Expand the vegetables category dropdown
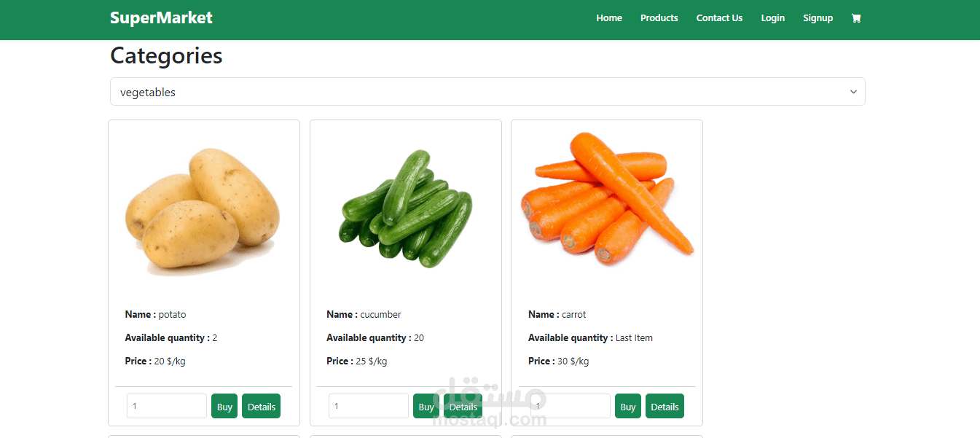This screenshot has height=438, width=980. [487, 92]
